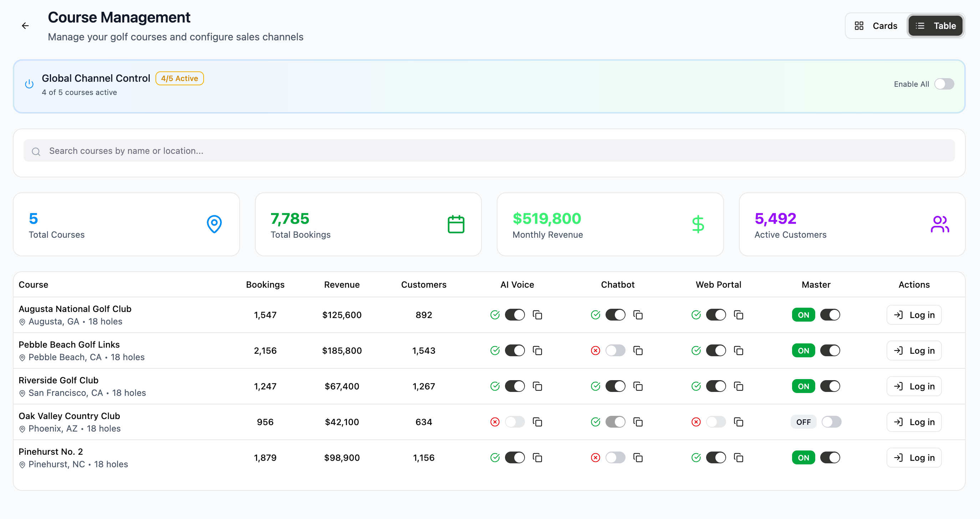Copy Oak Valley AI Voice link icon
The image size is (980, 519).
click(537, 422)
